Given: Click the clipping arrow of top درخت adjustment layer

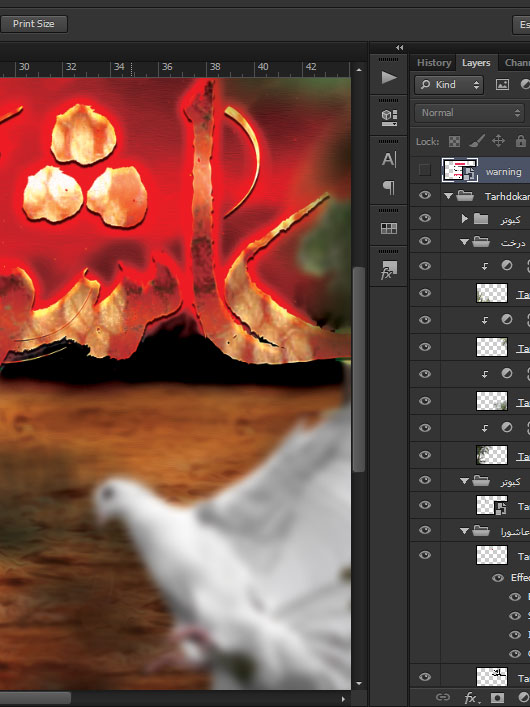Looking at the screenshot, I should [x=485, y=266].
